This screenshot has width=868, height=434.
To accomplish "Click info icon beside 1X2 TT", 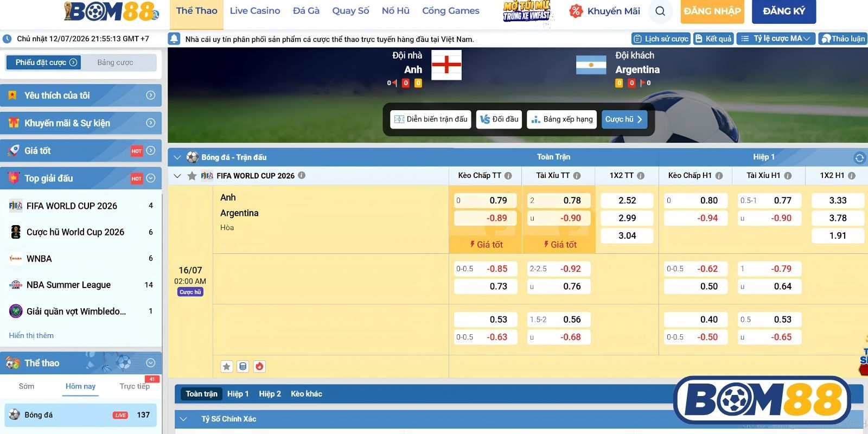I will click(641, 176).
